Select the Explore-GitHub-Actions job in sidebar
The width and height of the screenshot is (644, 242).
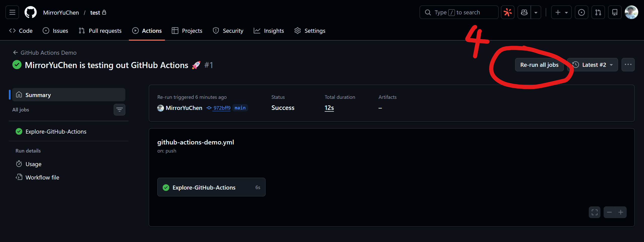[x=56, y=131]
